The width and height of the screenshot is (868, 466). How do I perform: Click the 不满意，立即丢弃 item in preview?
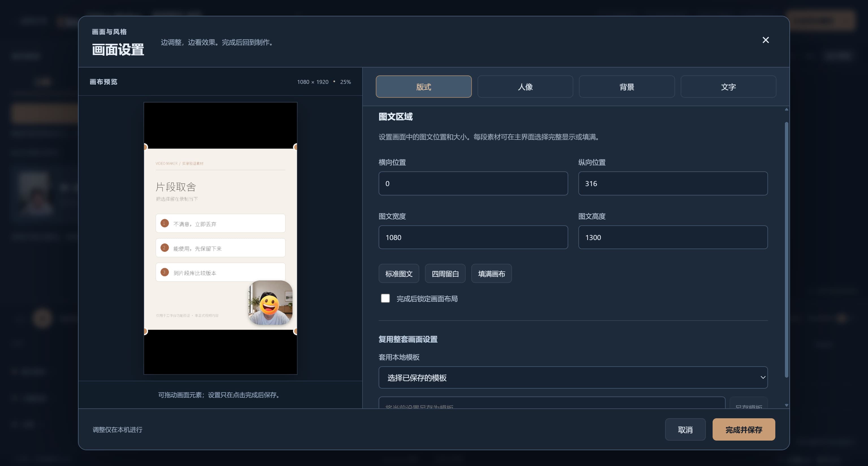coord(220,223)
